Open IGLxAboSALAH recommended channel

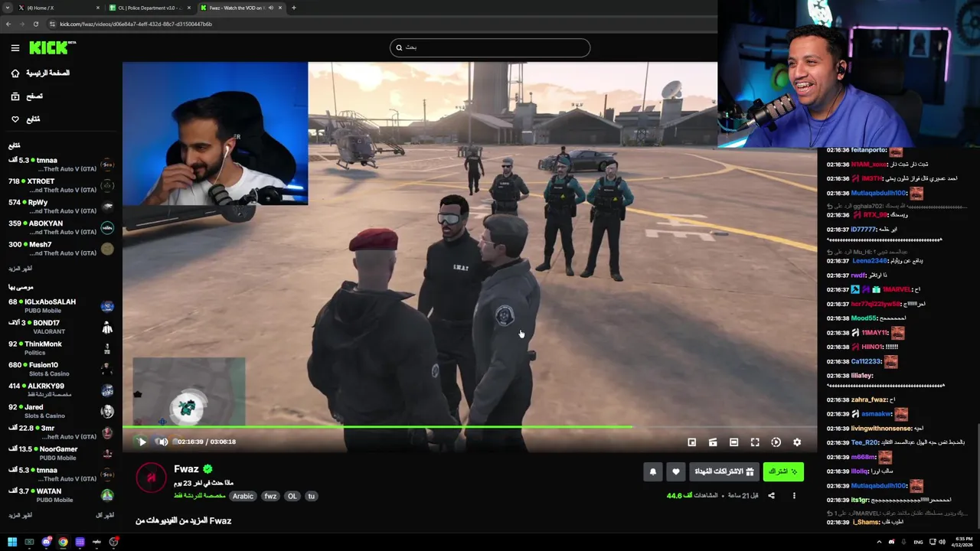61,306
